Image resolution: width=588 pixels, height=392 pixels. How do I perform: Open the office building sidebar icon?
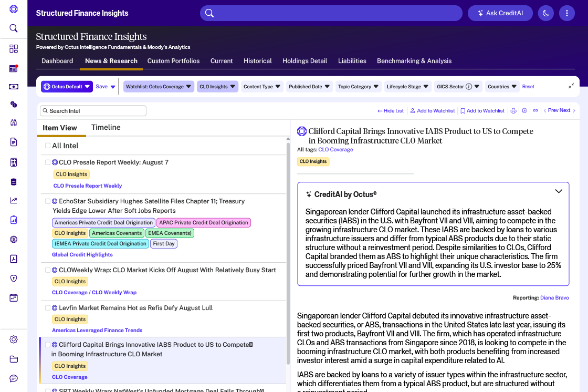pos(14,162)
